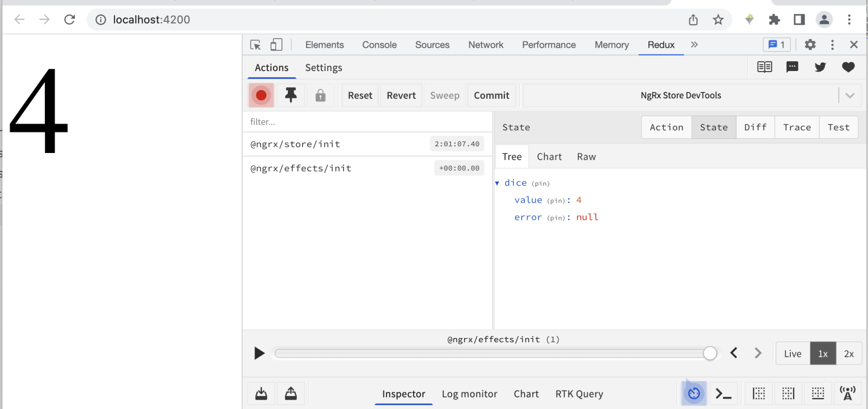Viewport: 868px width, 409px height.
Task: Toggle the lock changes padlock icon
Action: pyautogui.click(x=320, y=96)
